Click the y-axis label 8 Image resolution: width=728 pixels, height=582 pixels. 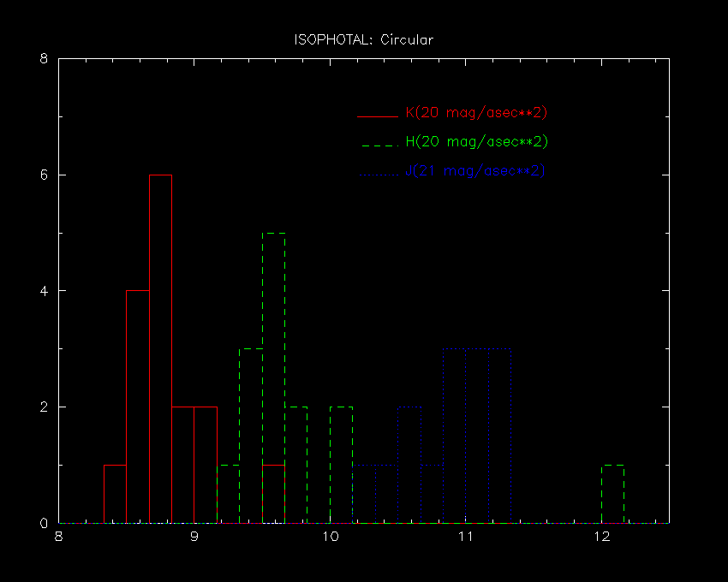pyautogui.click(x=44, y=59)
